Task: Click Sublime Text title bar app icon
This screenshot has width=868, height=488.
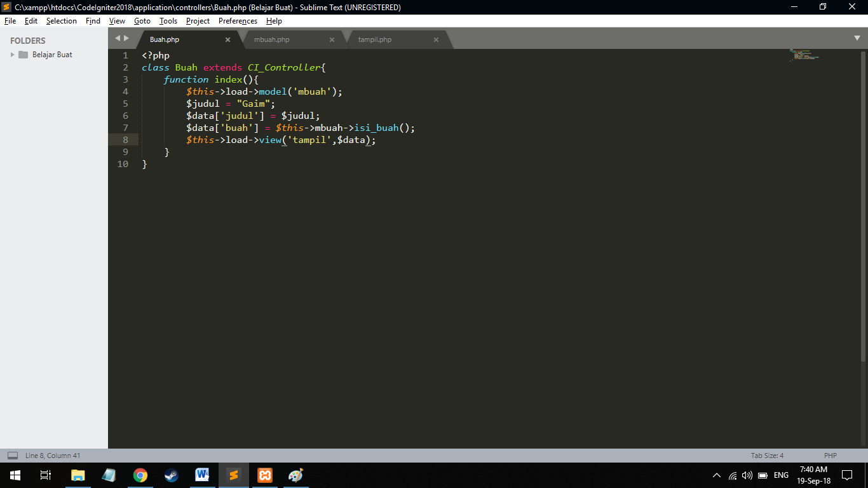Action: (x=7, y=7)
